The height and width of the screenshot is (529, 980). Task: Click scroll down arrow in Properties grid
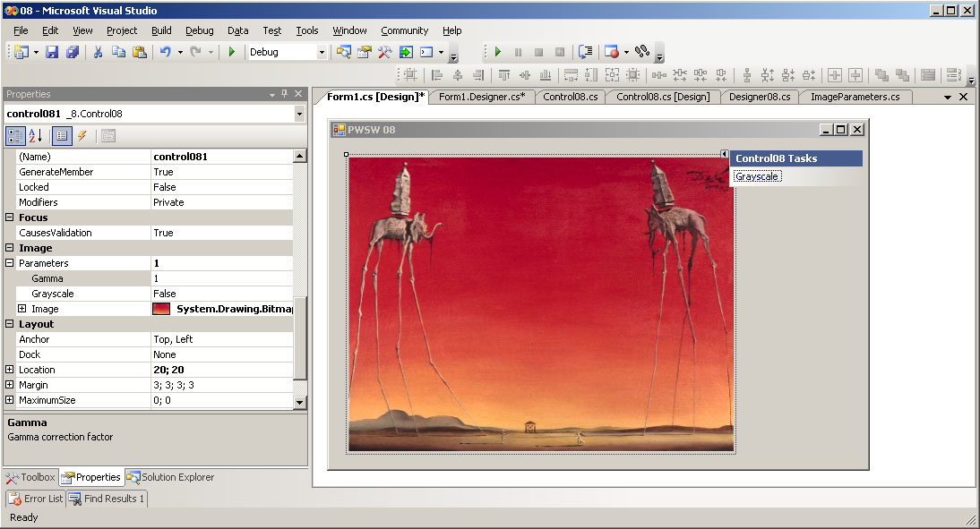(x=299, y=402)
